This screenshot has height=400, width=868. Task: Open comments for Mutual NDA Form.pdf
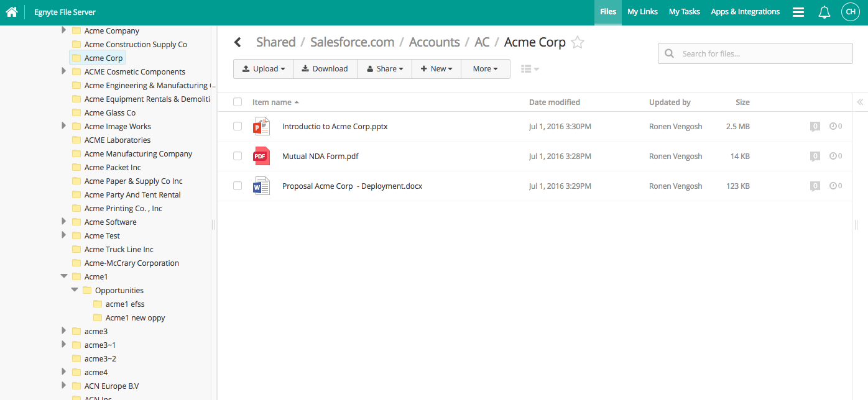pos(815,157)
